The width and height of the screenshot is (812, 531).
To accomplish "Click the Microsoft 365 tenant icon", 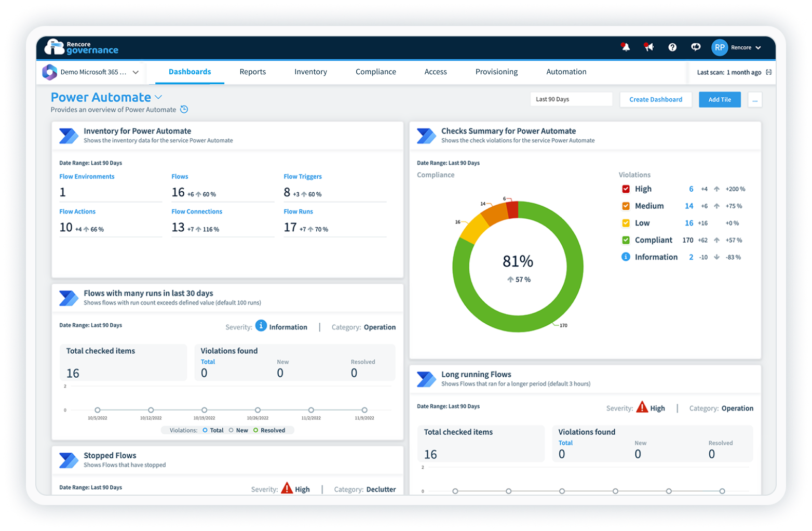I will click(50, 72).
